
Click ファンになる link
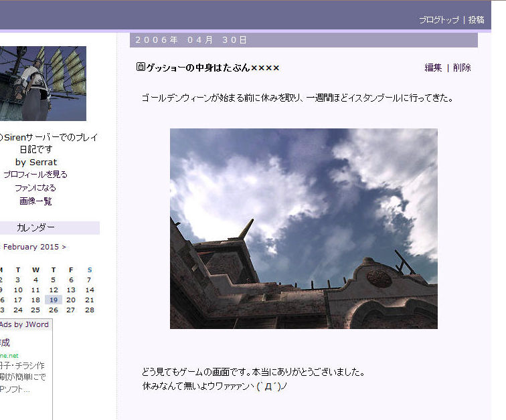coord(35,188)
